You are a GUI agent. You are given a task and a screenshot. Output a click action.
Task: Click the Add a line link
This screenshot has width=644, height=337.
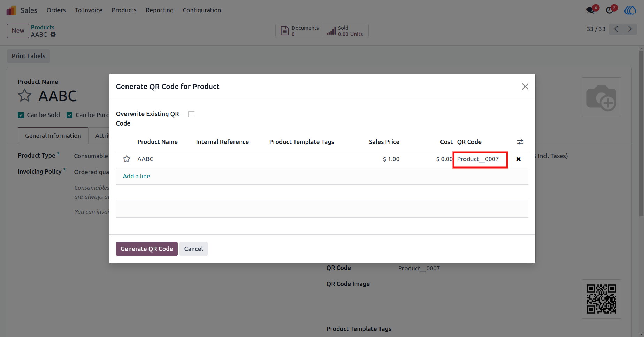coord(136,176)
